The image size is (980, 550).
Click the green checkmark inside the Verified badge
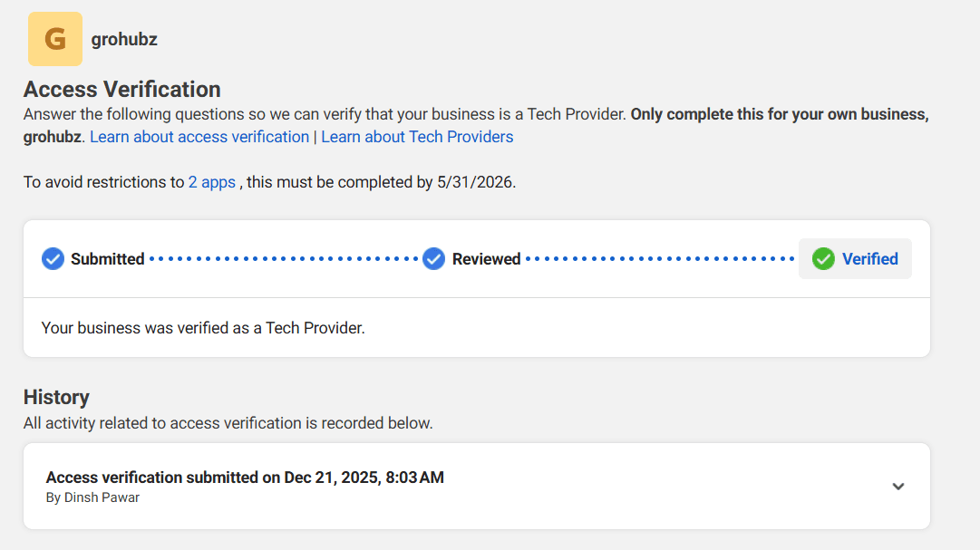pos(822,258)
